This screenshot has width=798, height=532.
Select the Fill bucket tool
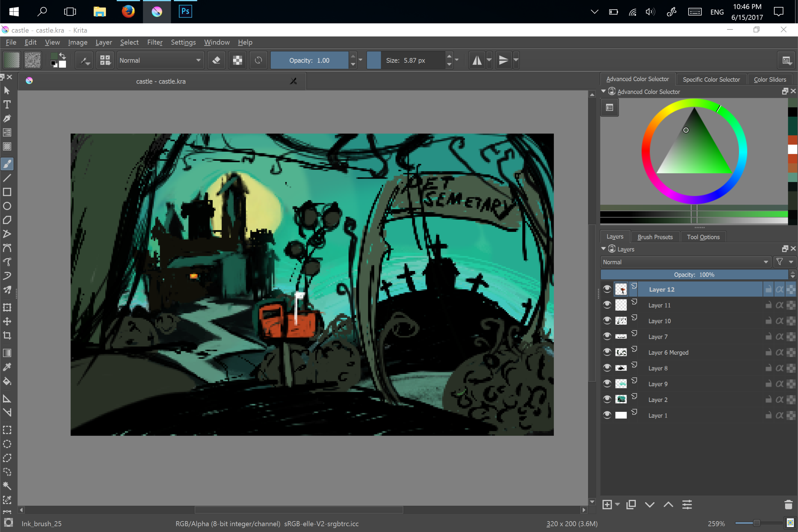click(x=7, y=382)
